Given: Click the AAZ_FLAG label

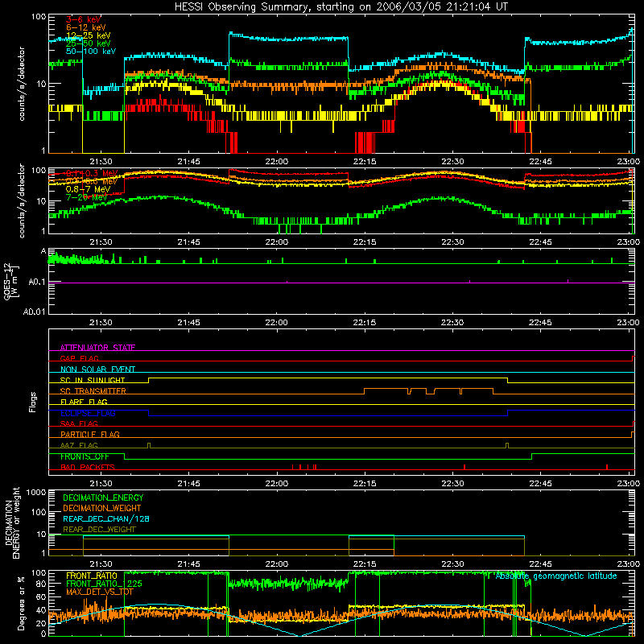Looking at the screenshot, I should 79,445.
